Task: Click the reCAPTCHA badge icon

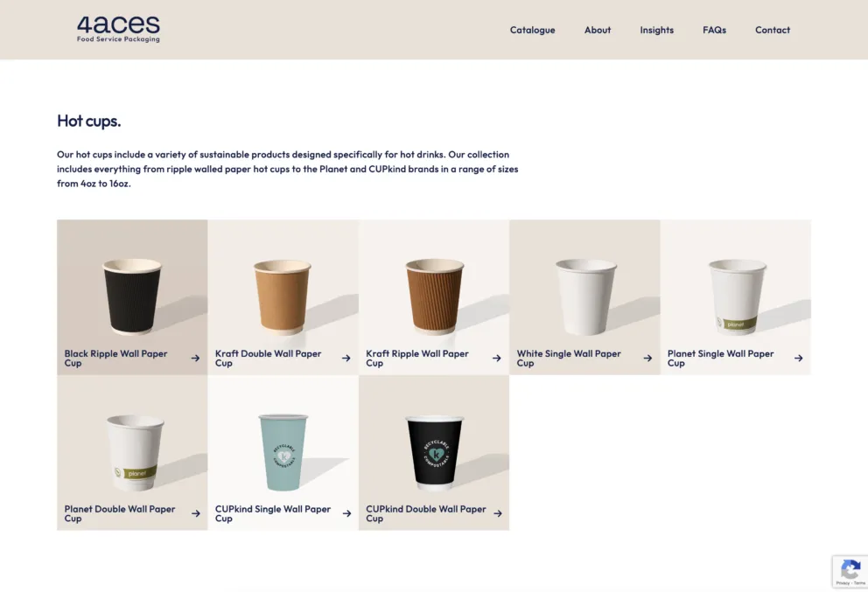Action: [850, 569]
